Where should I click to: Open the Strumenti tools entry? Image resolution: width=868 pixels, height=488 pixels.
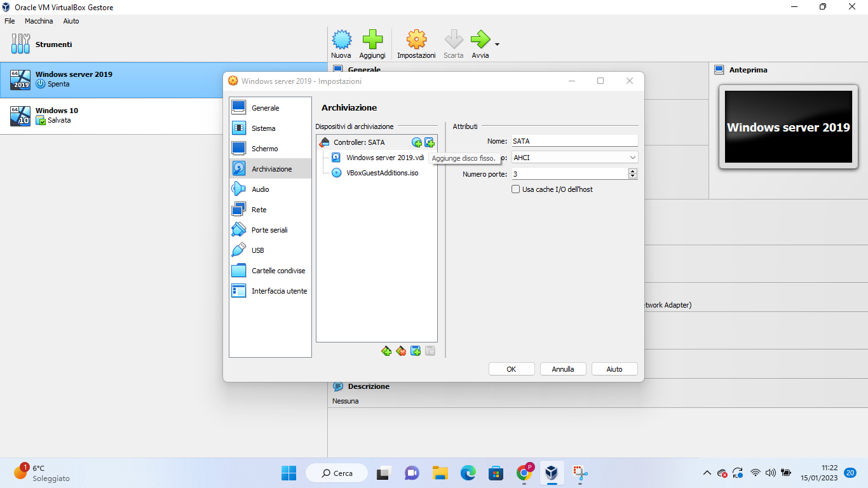(x=163, y=44)
